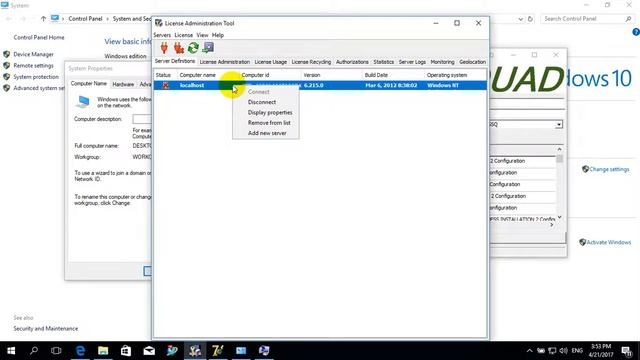This screenshot has width=640, height=360.
Task: Switch to the Server Logs tab
Action: 412,62
